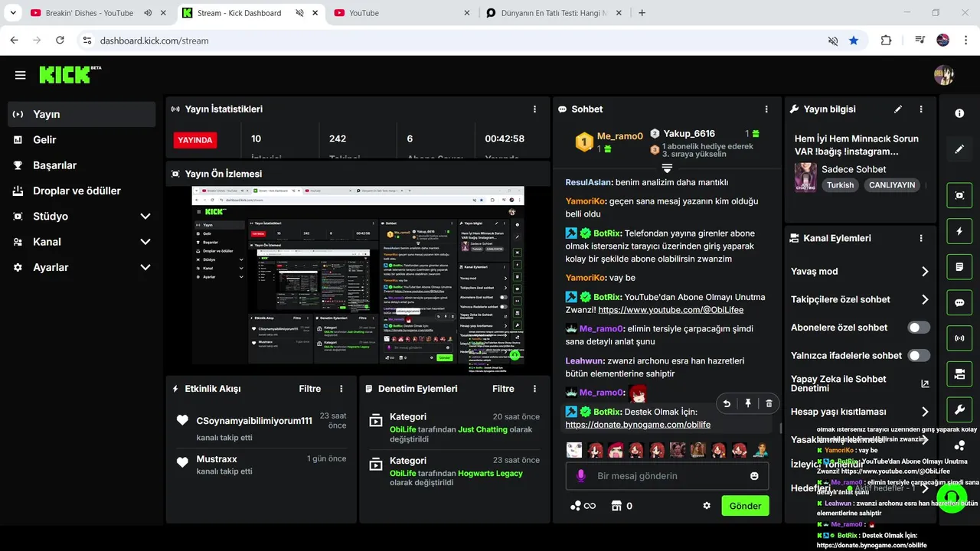The width and height of the screenshot is (980, 551).
Task: Go to Gelir in left navigation
Action: click(81, 139)
